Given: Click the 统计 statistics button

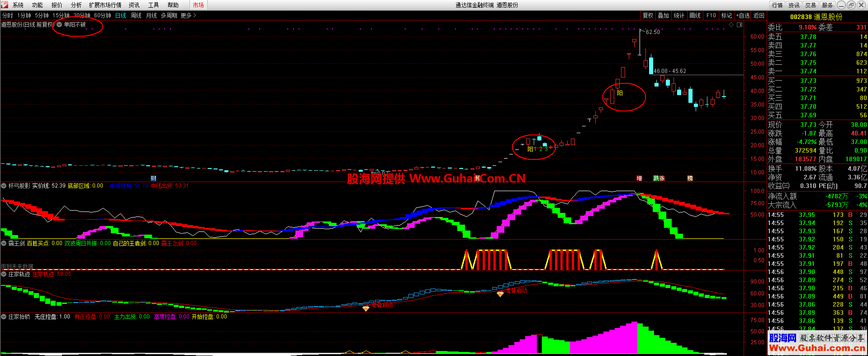Looking at the screenshot, I should 679,15.
